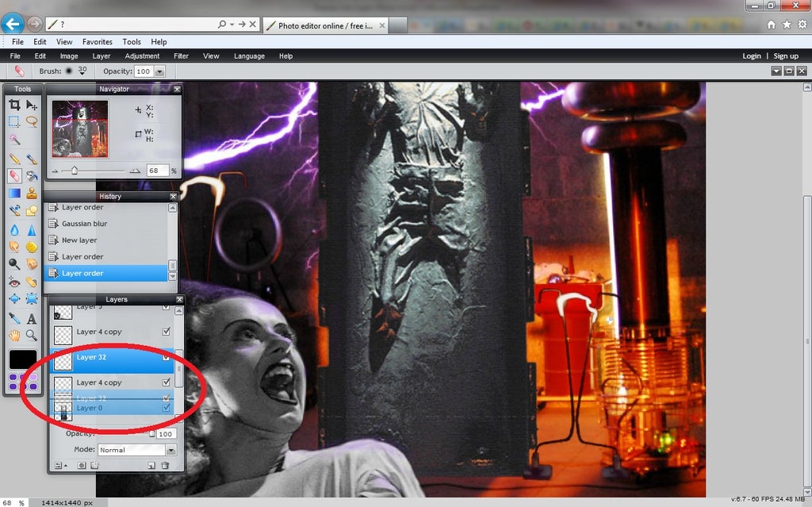The image size is (812, 507).
Task: Click the Navigator zoom slider handle
Action: click(74, 170)
